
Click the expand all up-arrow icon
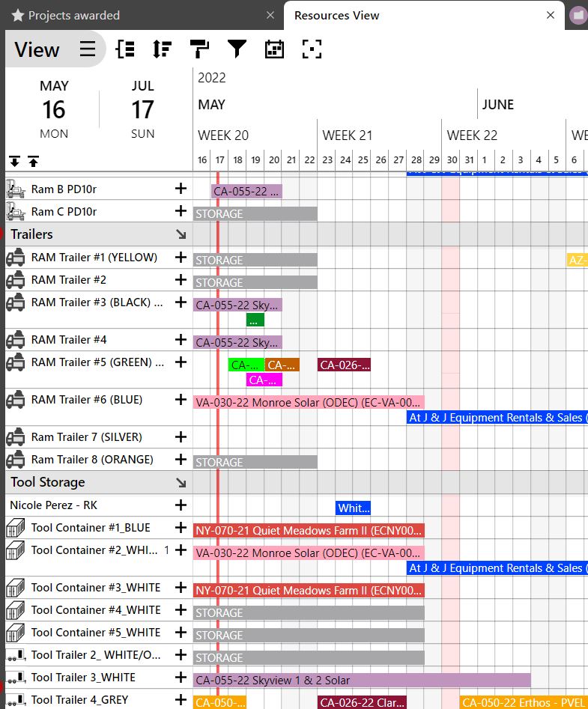point(34,162)
